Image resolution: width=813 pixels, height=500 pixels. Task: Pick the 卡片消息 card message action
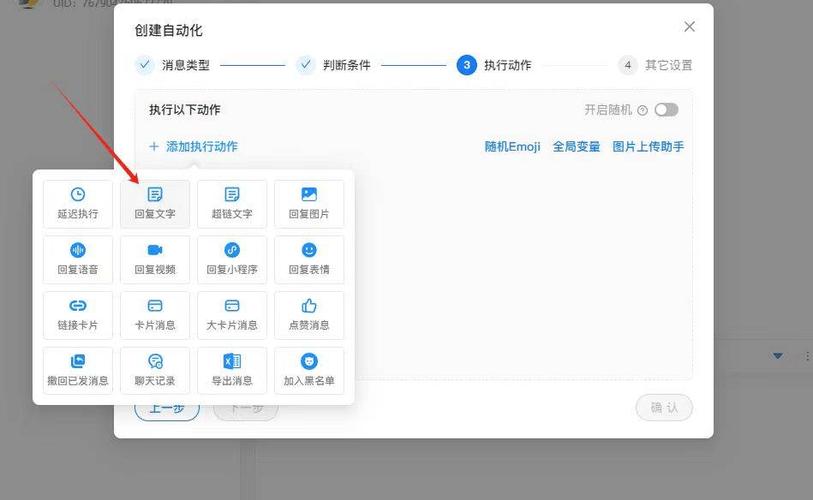coord(155,315)
